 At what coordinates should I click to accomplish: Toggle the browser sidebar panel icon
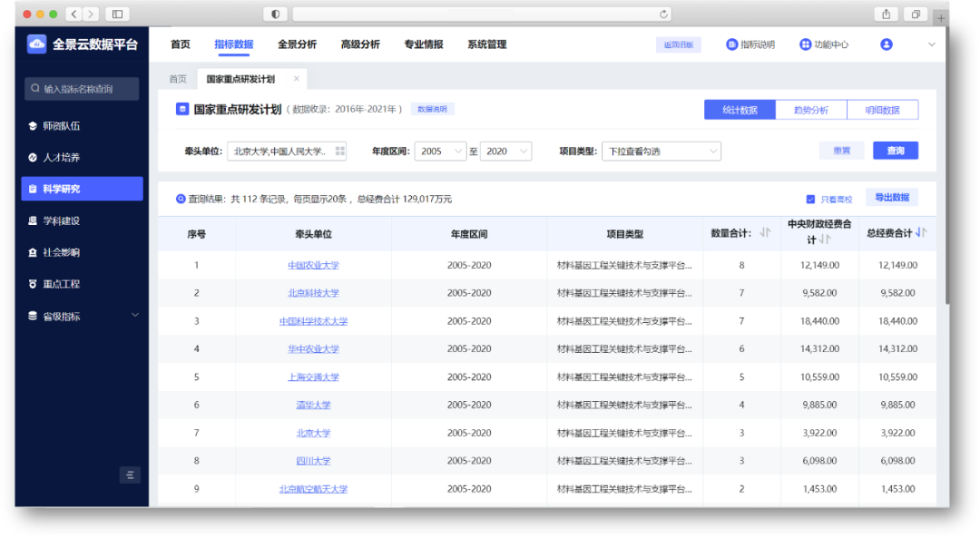click(117, 14)
